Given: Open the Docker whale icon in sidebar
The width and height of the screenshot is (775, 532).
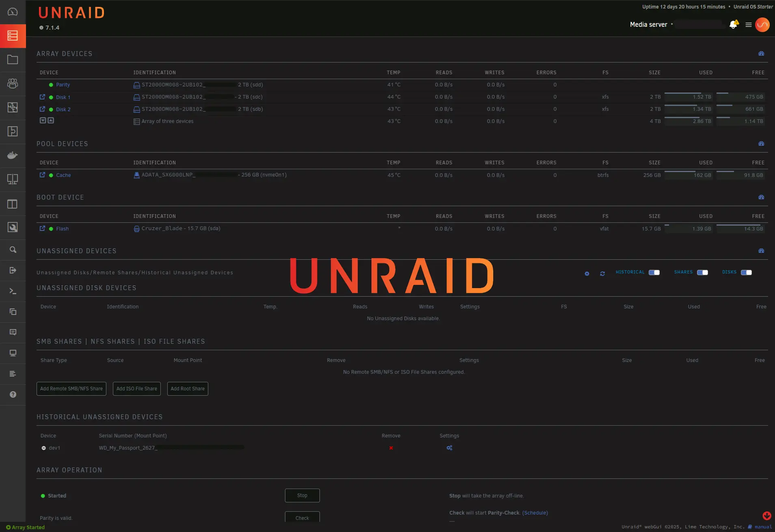Looking at the screenshot, I should (13, 155).
